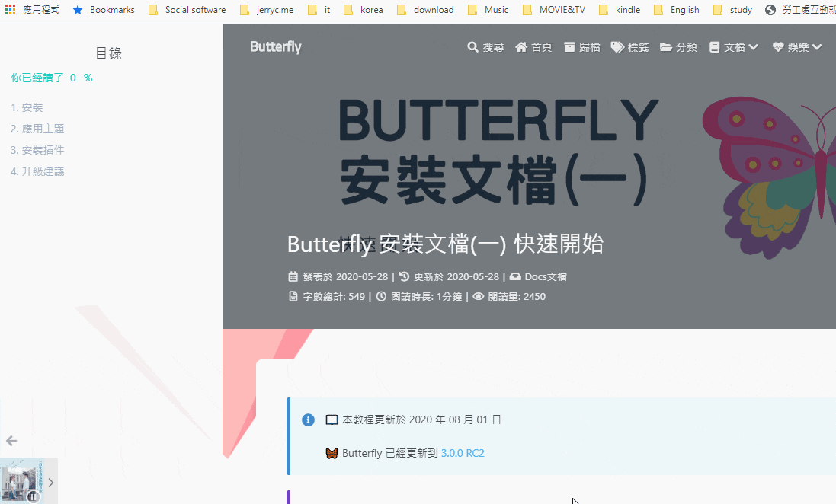The image size is (836, 504).
Task: Select 3. 安裝插件 in table of contents
Action: pyautogui.click(x=37, y=150)
